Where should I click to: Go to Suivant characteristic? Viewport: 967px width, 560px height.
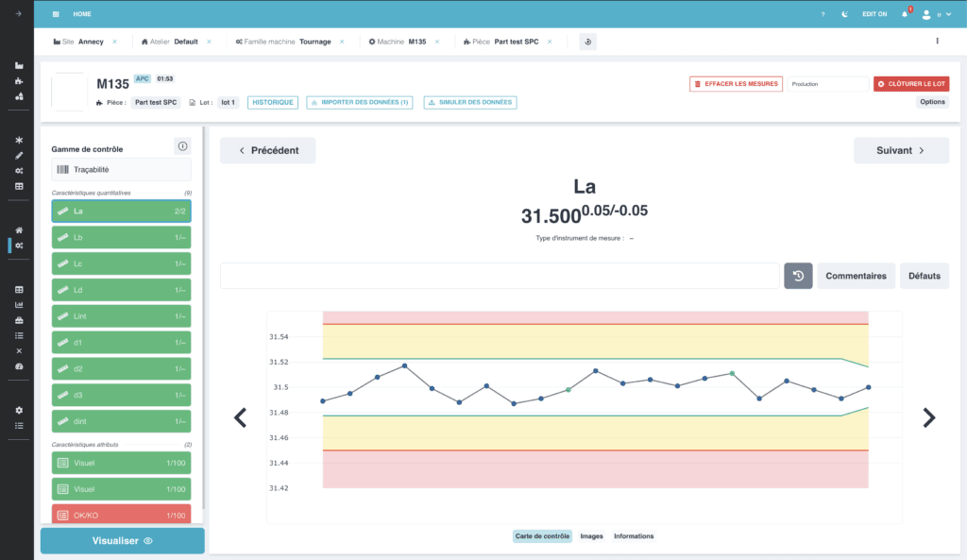coord(901,150)
